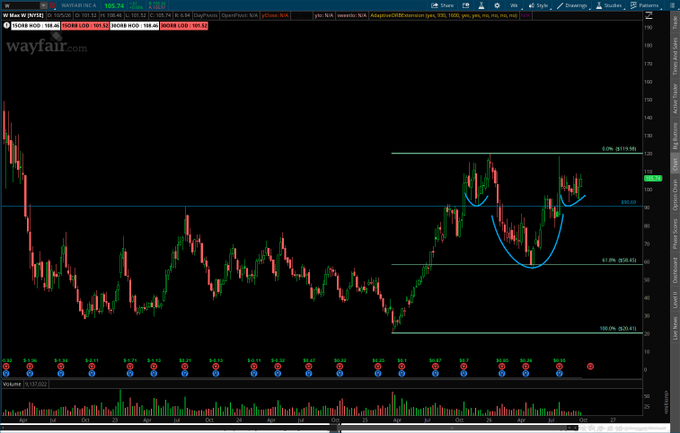This screenshot has width=680, height=433.
Task: Expand the symbol selector dropdown arrow
Action: tap(44, 6)
